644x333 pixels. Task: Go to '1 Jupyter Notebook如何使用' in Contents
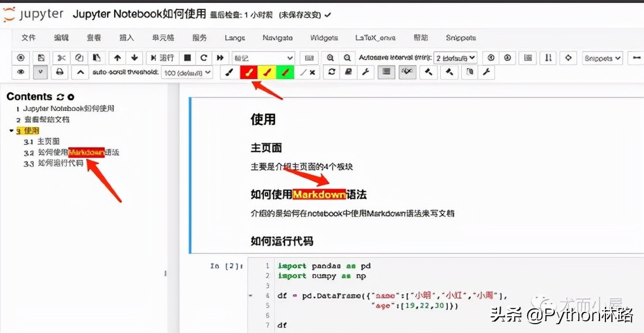(66, 108)
